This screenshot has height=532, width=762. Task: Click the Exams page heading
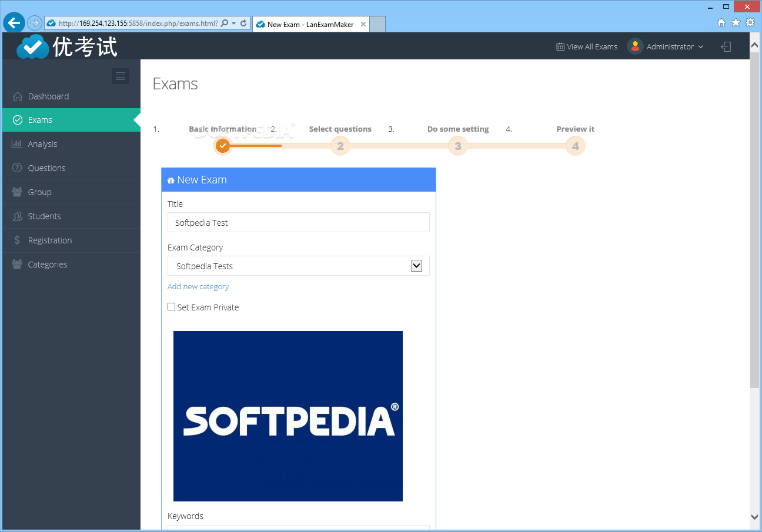tap(175, 83)
